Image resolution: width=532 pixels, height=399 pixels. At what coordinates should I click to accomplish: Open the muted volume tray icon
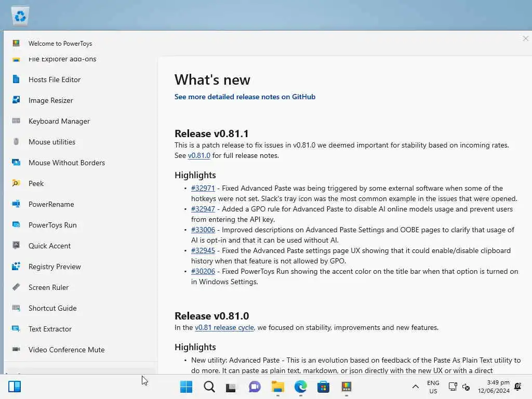point(466,387)
